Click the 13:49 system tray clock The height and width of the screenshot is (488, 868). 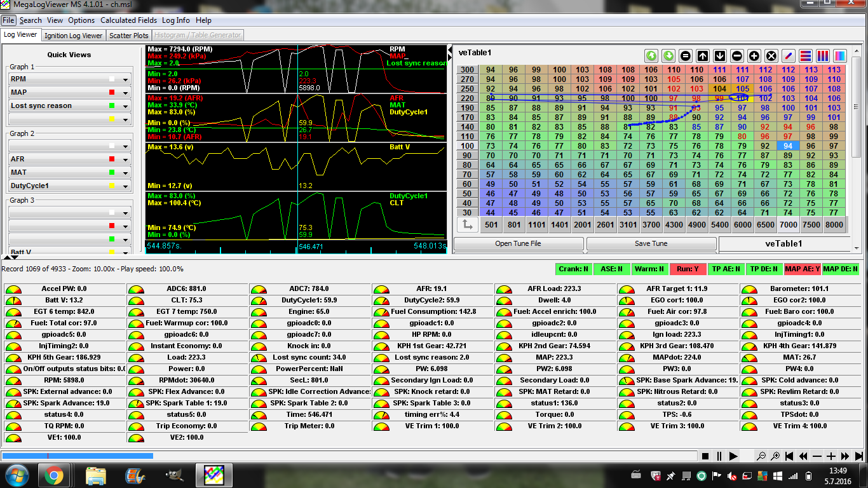(838, 470)
